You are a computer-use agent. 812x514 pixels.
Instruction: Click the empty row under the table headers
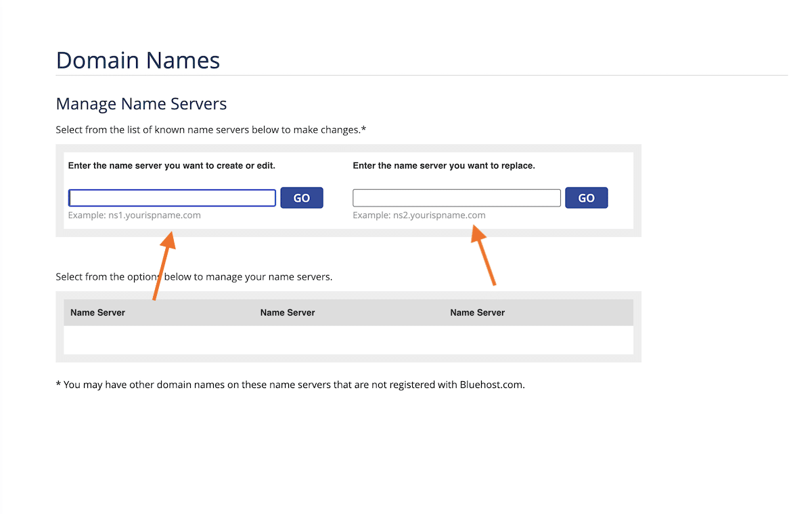348,339
